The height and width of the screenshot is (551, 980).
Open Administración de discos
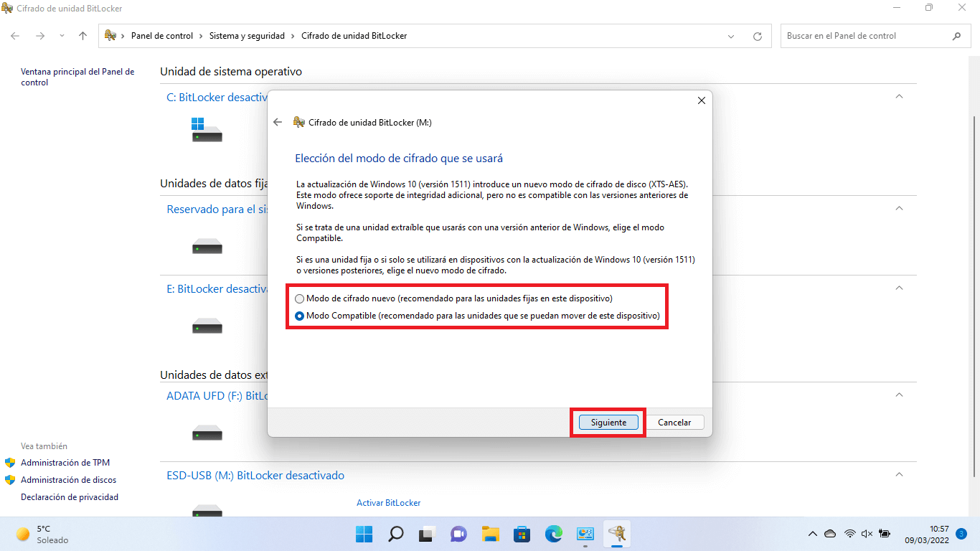(68, 480)
